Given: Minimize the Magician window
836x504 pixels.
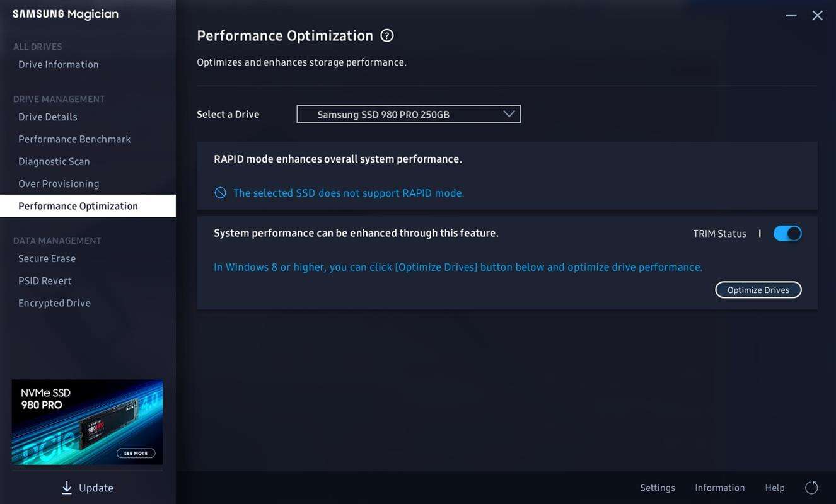Looking at the screenshot, I should (791, 16).
